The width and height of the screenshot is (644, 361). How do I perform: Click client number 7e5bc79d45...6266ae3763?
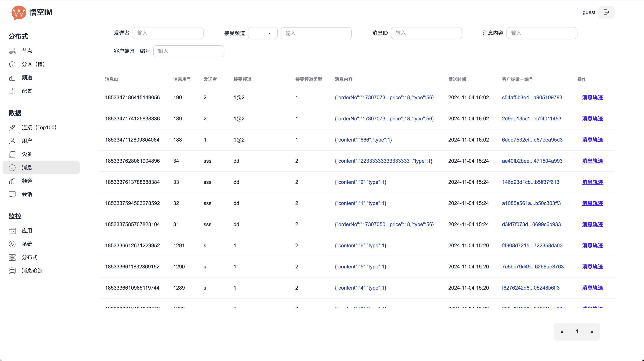pos(533,267)
